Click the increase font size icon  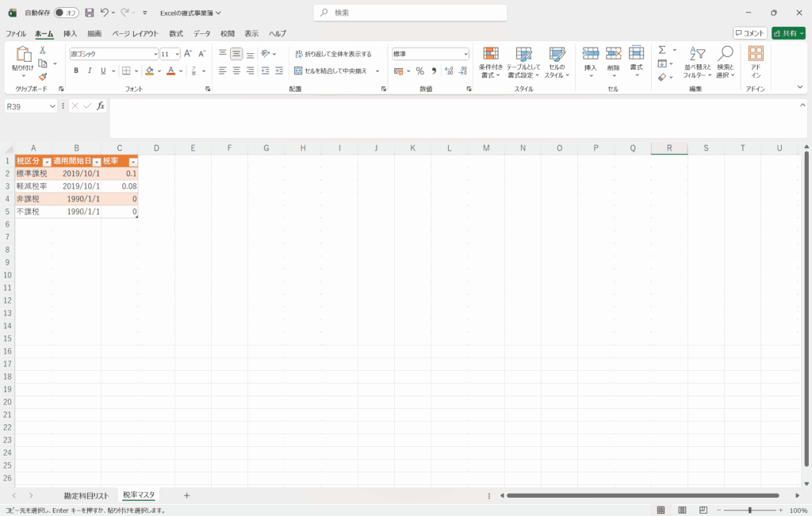click(x=188, y=54)
